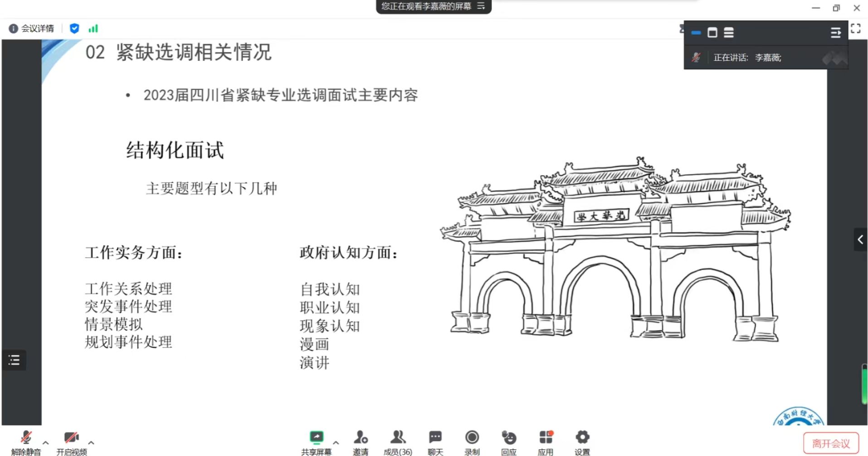
Task: Start 录制 recording
Action: [x=472, y=438]
